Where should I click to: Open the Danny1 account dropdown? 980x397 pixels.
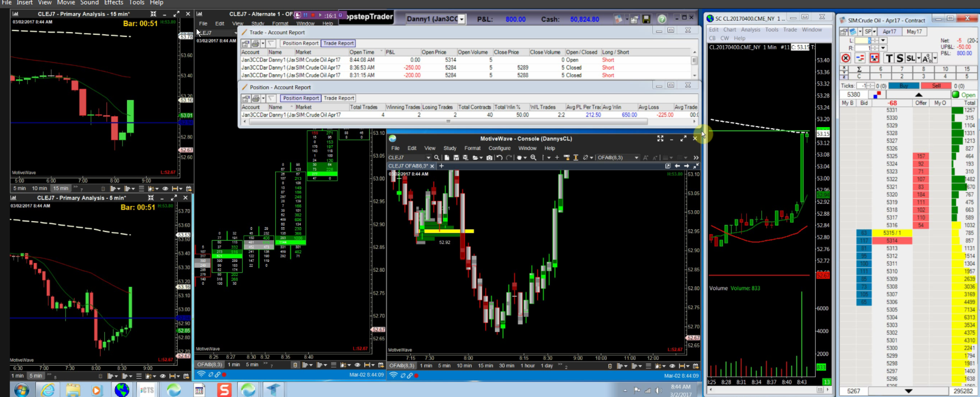pyautogui.click(x=462, y=19)
